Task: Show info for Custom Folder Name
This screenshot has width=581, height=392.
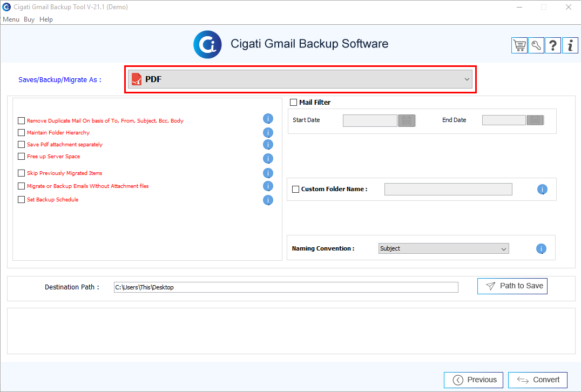Action: tap(542, 190)
